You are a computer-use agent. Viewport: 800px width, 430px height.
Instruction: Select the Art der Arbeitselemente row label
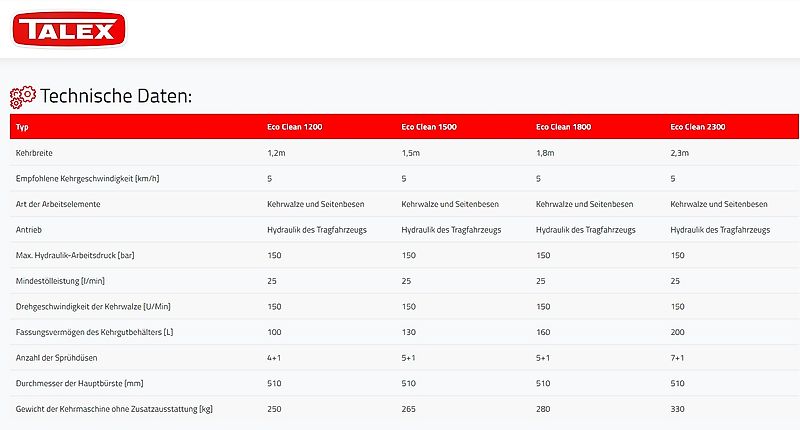(x=59, y=204)
